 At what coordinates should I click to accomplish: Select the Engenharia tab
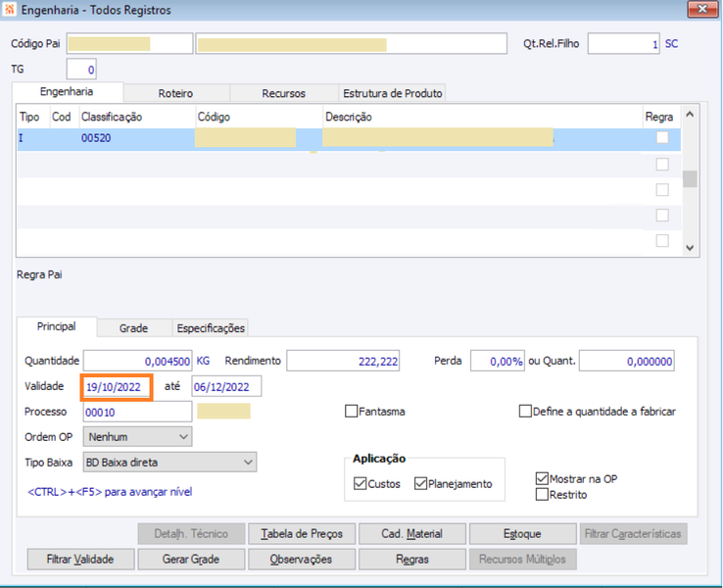tap(67, 91)
